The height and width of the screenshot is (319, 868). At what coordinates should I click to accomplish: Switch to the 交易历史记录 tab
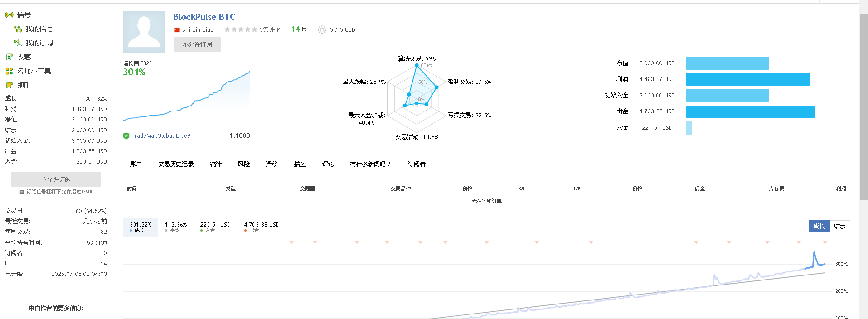(176, 164)
